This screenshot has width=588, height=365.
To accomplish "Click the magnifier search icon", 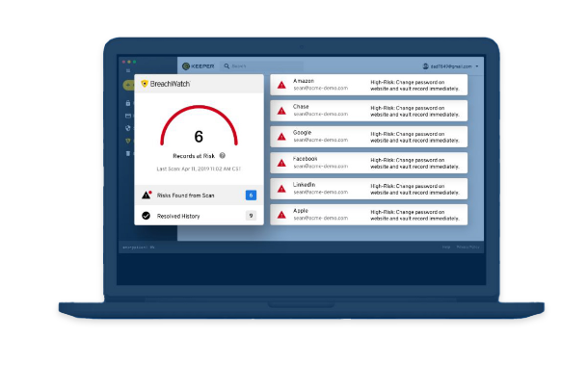I will coord(227,65).
